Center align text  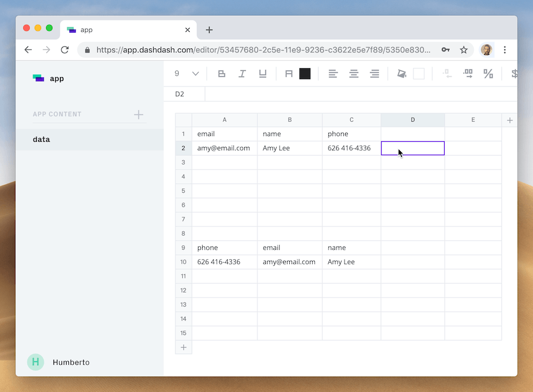pyautogui.click(x=354, y=74)
